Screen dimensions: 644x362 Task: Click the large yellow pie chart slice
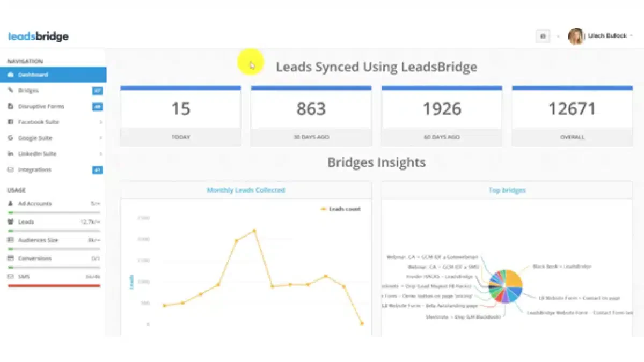point(514,279)
